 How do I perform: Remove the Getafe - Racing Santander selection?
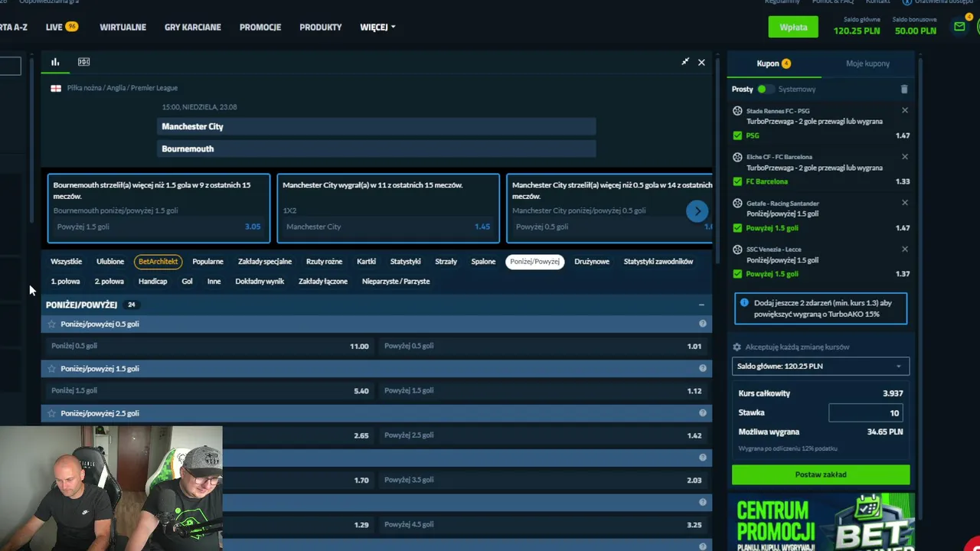click(905, 203)
